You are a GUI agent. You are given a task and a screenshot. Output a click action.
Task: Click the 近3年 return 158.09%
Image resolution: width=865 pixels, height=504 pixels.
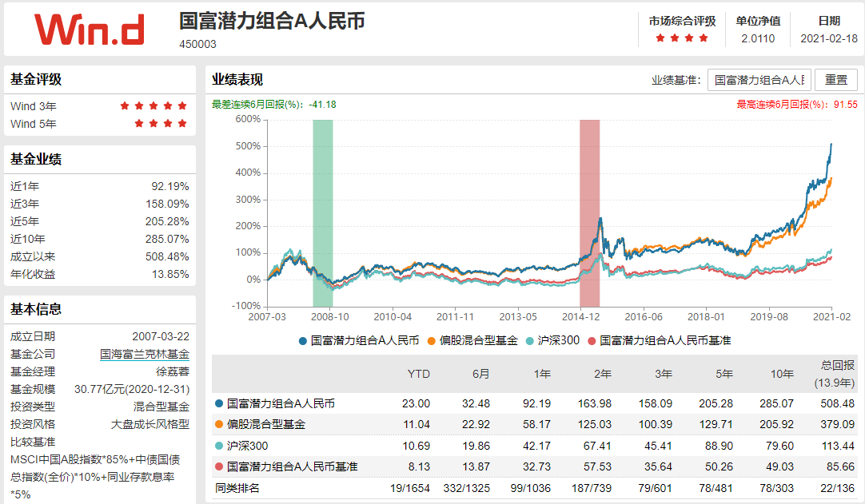click(167, 204)
